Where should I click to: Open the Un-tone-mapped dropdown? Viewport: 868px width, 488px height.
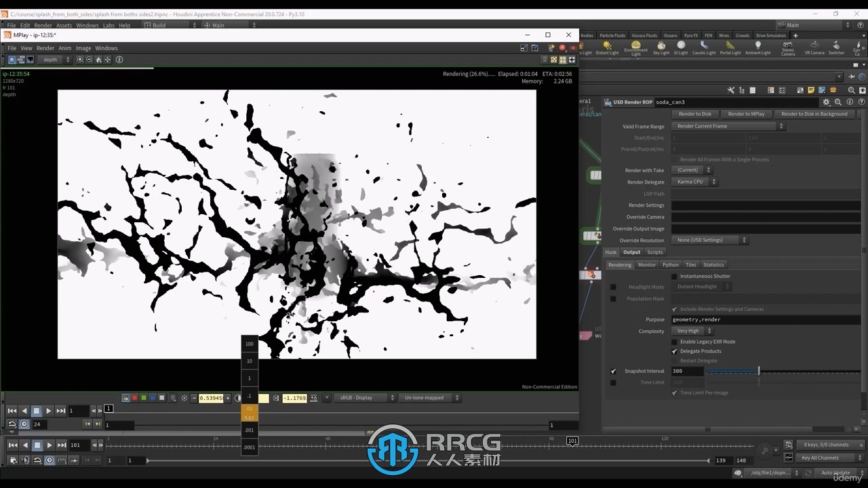point(429,398)
